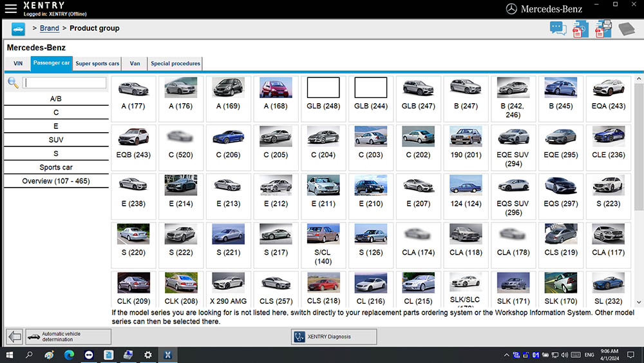
Task: Click the volume icon in system tray
Action: pyautogui.click(x=565, y=355)
